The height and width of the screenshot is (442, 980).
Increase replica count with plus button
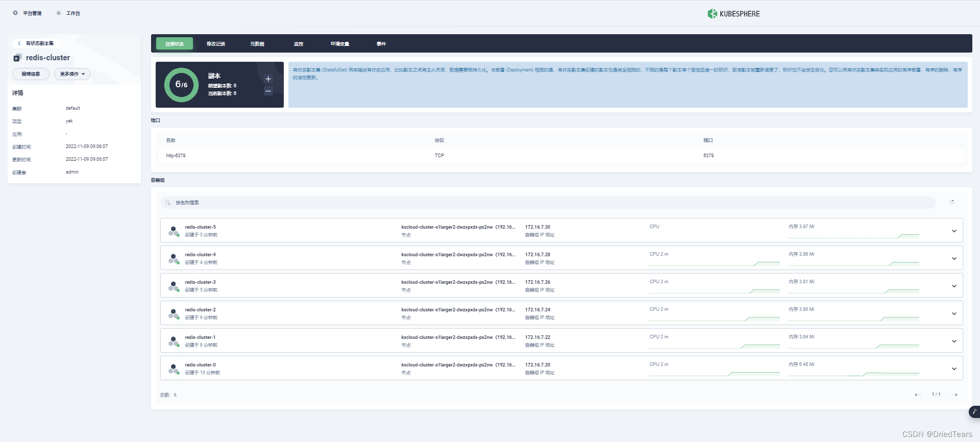click(268, 79)
